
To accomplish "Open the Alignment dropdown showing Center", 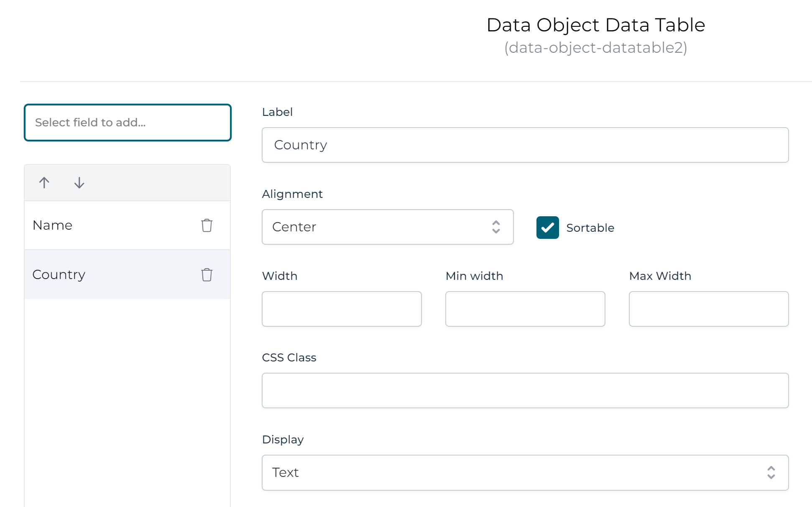I will (387, 227).
